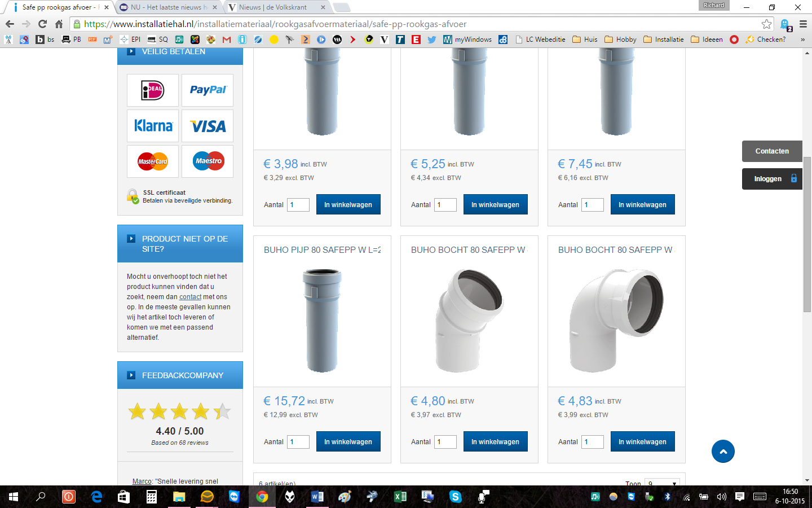Open the Toon items-per-page dropdown

coord(663,483)
